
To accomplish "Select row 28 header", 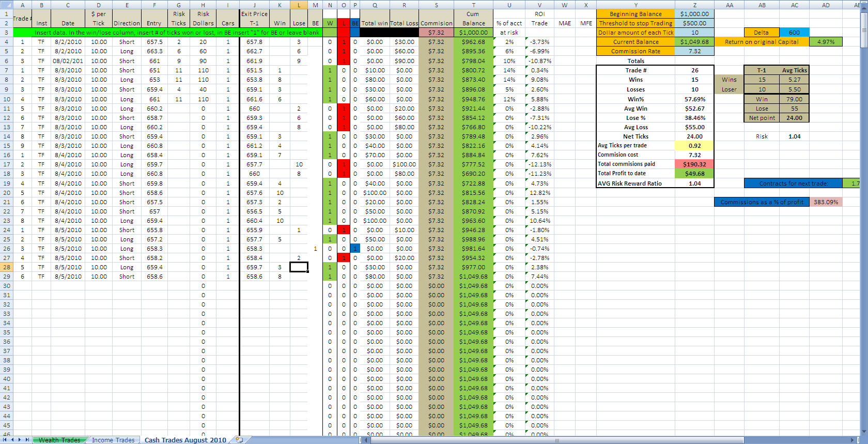I will tap(6, 267).
